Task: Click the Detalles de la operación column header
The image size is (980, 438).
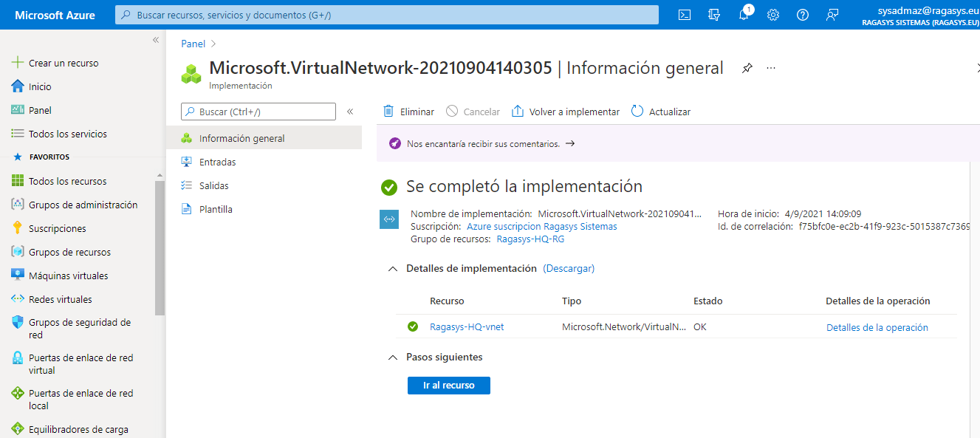Action: (878, 301)
